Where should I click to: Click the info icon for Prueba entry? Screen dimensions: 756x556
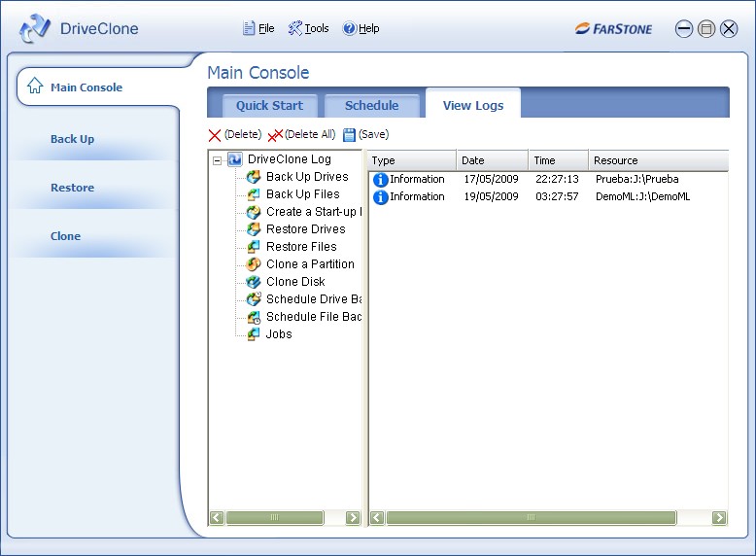click(x=380, y=180)
